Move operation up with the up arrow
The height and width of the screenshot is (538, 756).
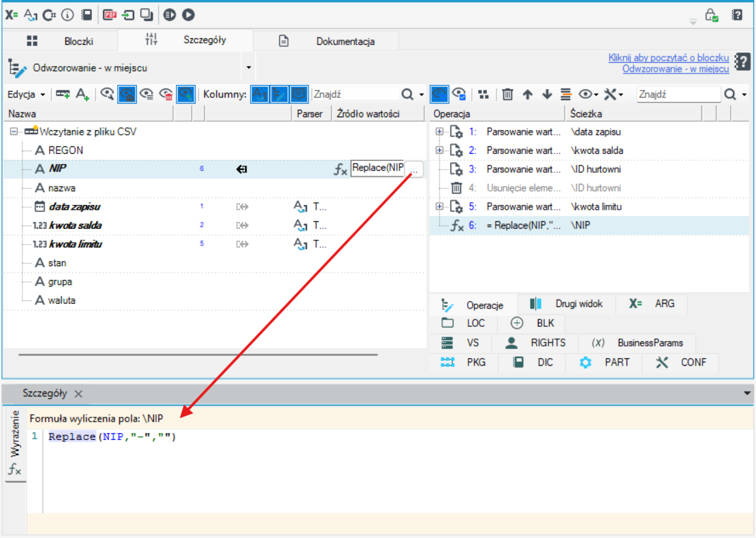click(527, 95)
